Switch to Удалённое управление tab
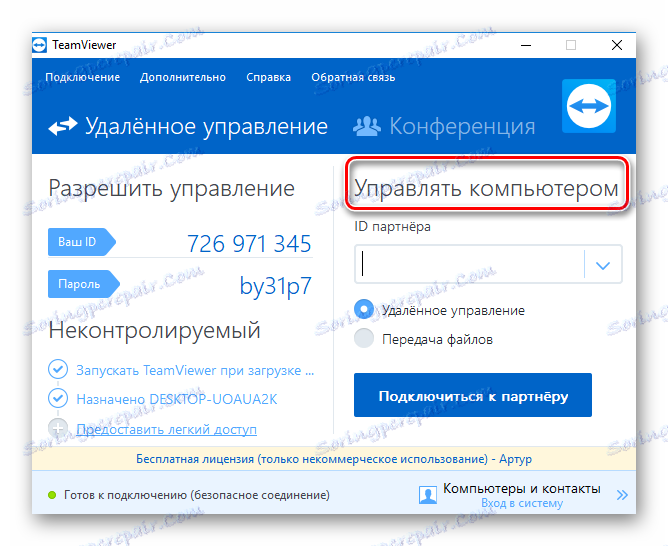 pyautogui.click(x=188, y=126)
